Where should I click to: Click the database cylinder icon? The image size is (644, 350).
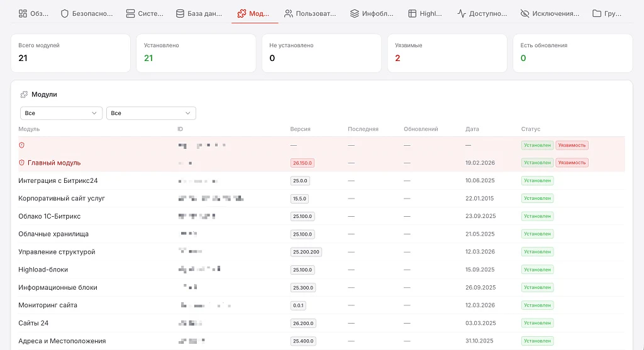coord(180,14)
